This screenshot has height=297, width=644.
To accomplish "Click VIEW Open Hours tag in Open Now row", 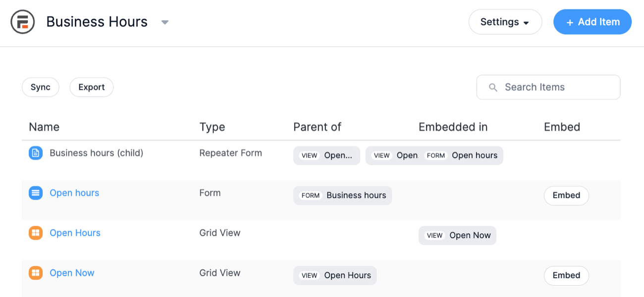I will (x=335, y=276).
